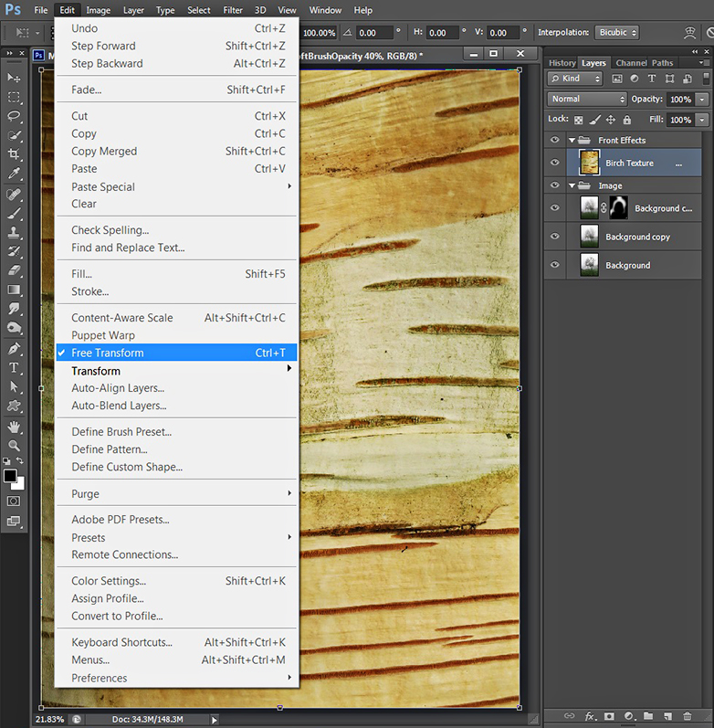
Task: Open the Interpolation Bicubic dropdown
Action: (x=617, y=33)
